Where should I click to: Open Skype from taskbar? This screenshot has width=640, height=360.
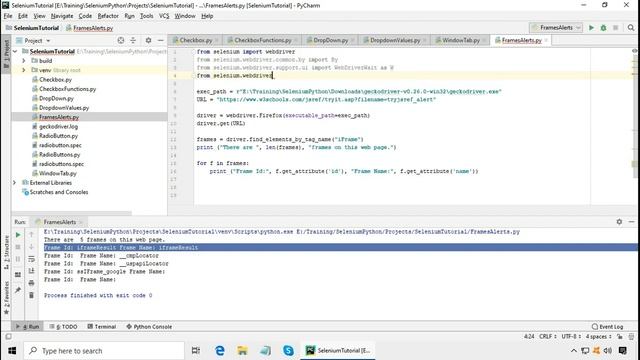coord(288,351)
